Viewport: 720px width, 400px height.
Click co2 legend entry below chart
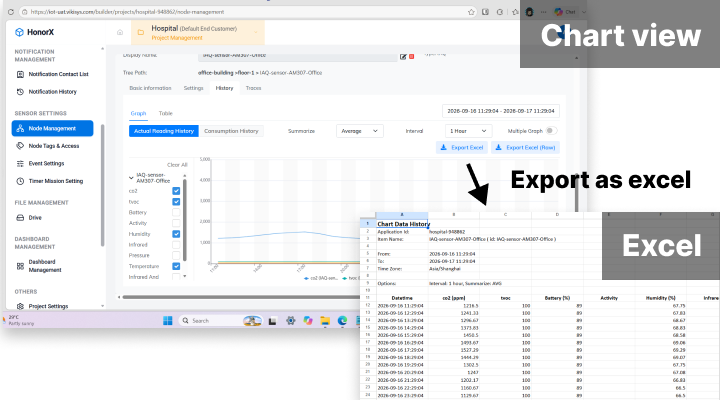[321, 278]
